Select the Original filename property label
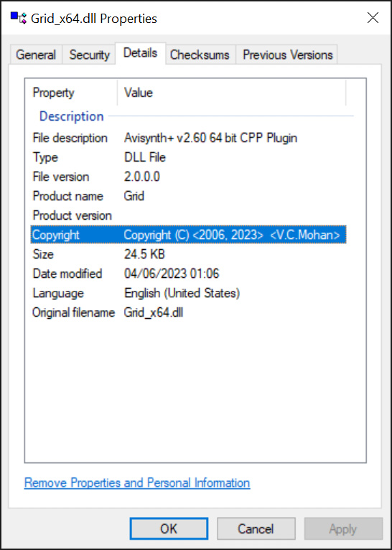 [x=74, y=312]
